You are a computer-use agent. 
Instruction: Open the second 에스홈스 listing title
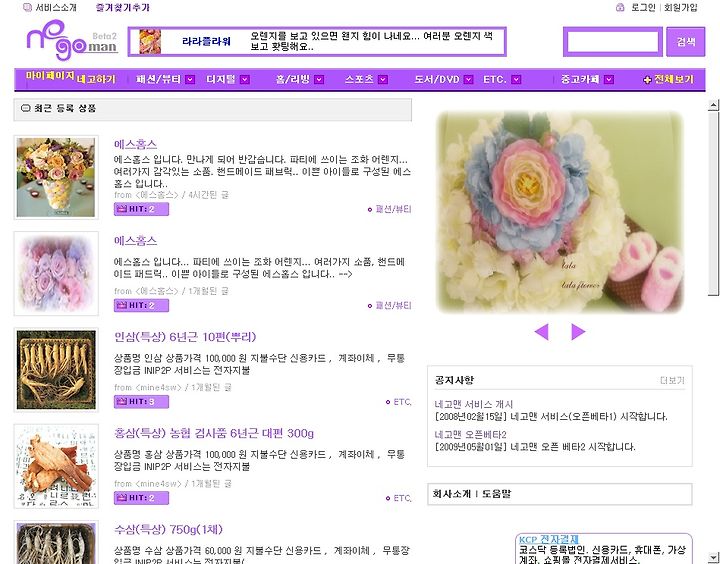pos(135,241)
